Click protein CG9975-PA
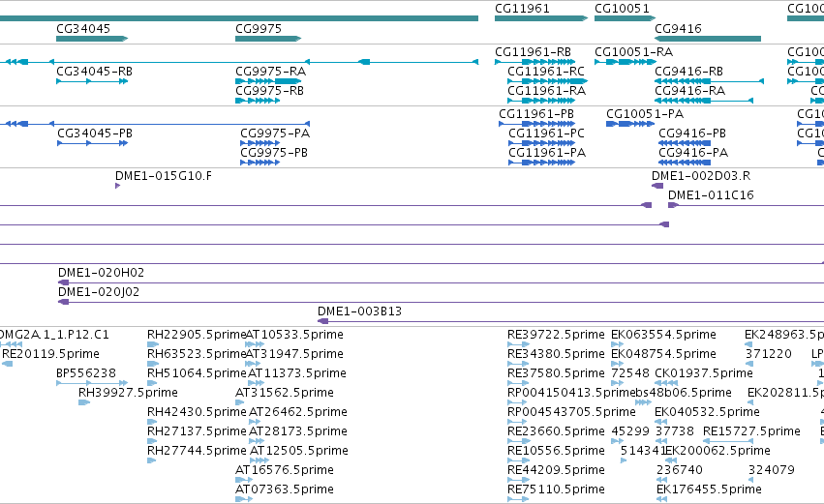Image resolution: width=824 pixels, height=504 pixels. pos(260,143)
